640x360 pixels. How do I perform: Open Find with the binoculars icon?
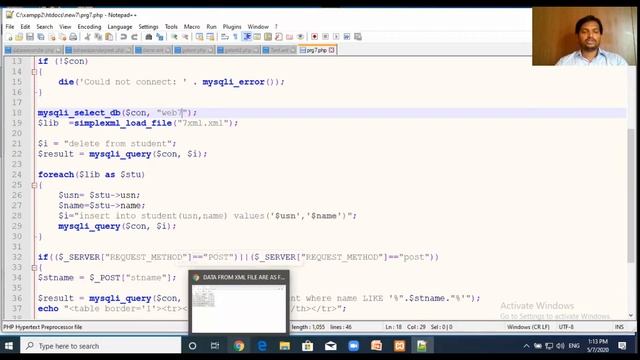click(x=149, y=37)
